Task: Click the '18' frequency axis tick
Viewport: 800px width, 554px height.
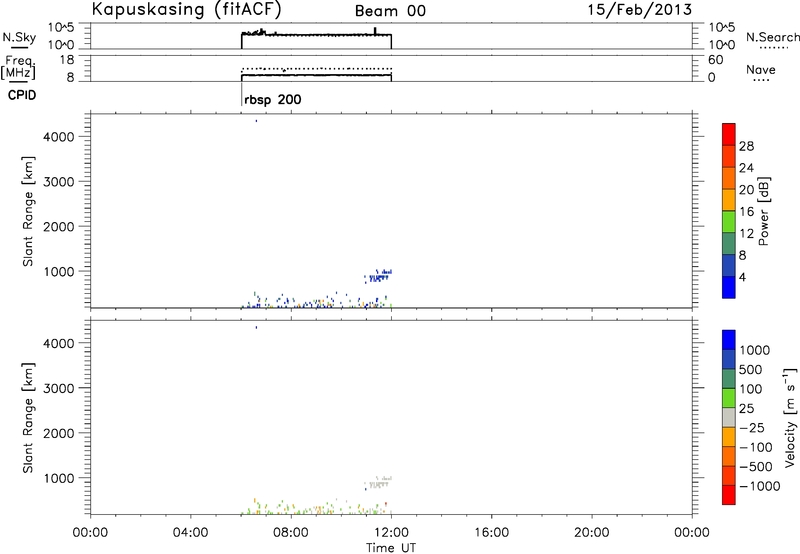Action: pyautogui.click(x=67, y=60)
